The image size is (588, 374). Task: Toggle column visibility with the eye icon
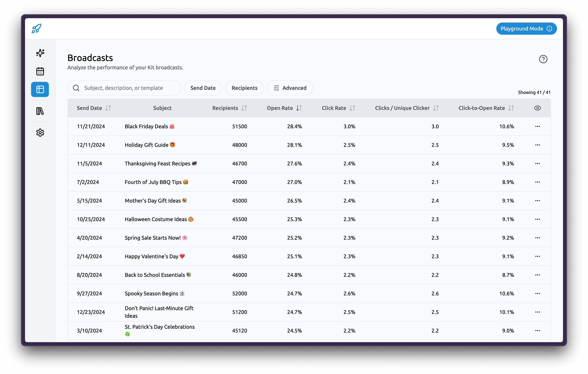tap(537, 108)
